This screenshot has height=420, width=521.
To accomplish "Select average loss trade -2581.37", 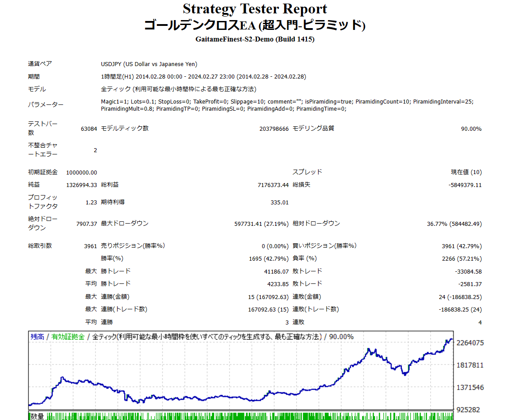I will pos(470,284).
